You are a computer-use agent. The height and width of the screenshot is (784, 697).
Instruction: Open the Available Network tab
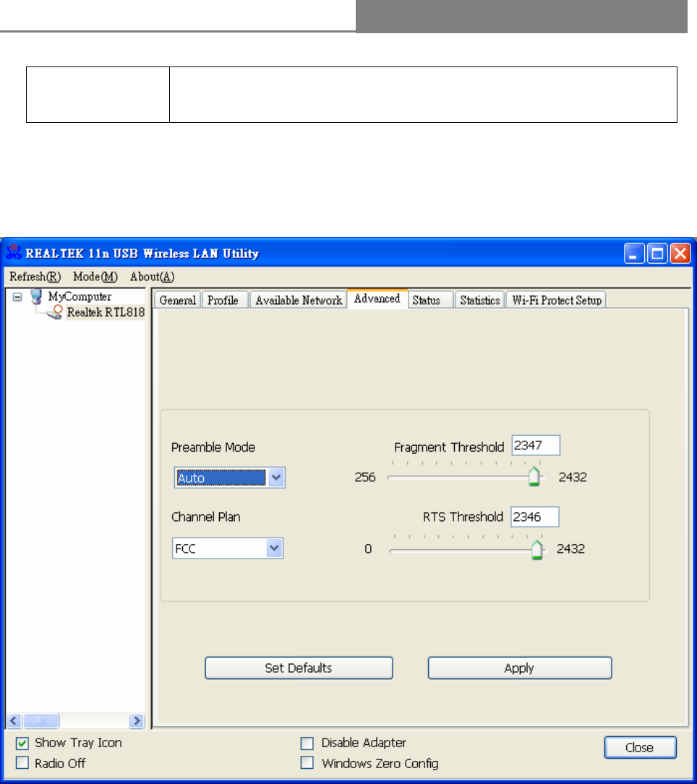click(299, 300)
